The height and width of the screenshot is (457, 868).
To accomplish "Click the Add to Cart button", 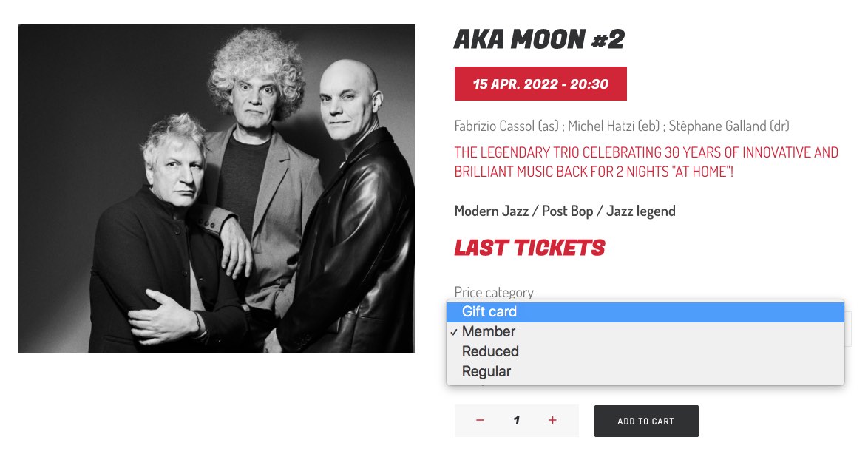I will point(645,421).
